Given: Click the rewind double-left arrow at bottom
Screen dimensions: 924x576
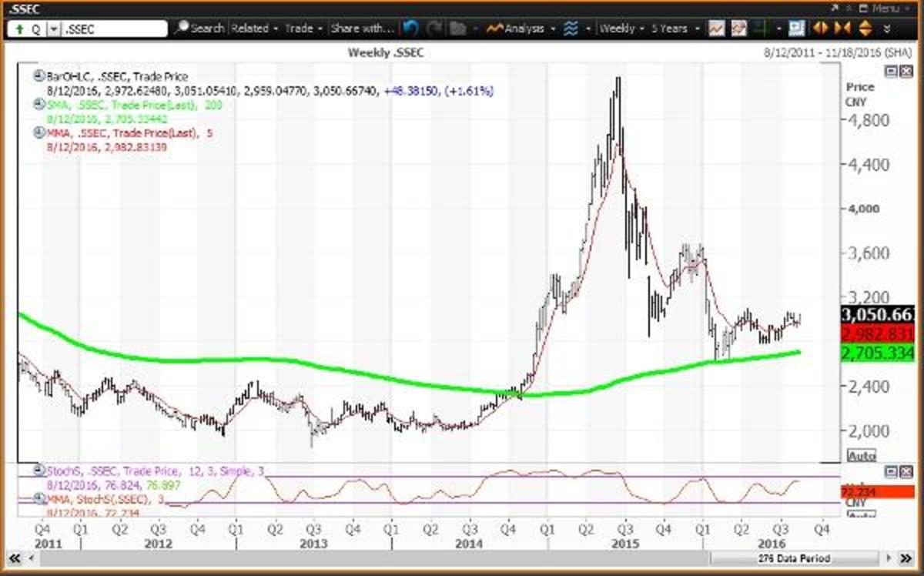Looking at the screenshot, I should point(14,558).
